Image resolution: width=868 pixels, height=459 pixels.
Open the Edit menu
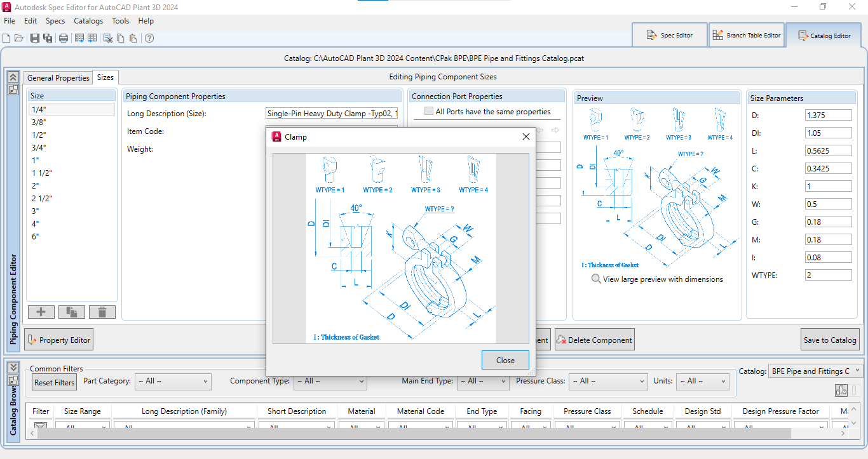pos(31,21)
